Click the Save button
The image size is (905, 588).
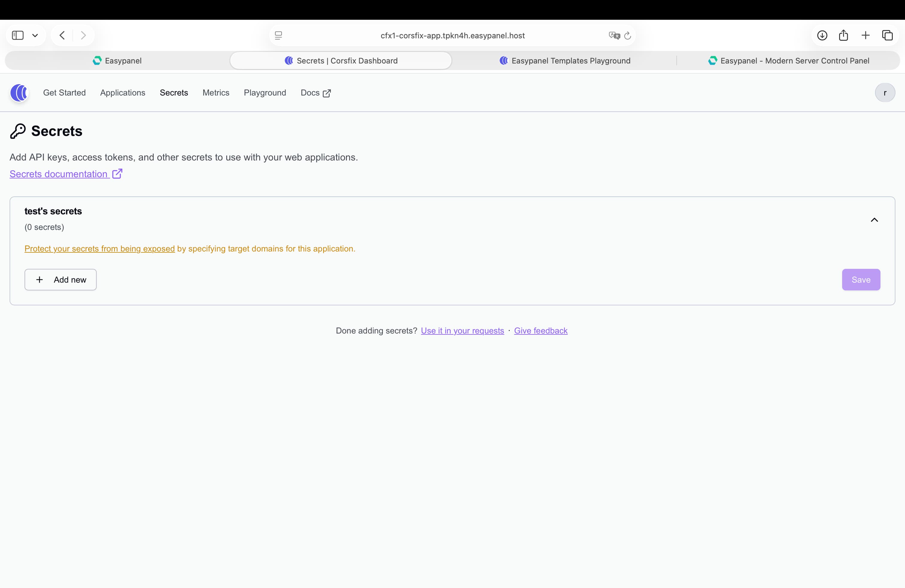[x=861, y=280]
